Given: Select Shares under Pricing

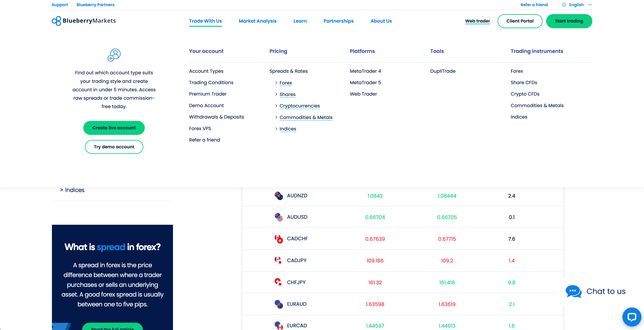Looking at the screenshot, I should 287,94.
